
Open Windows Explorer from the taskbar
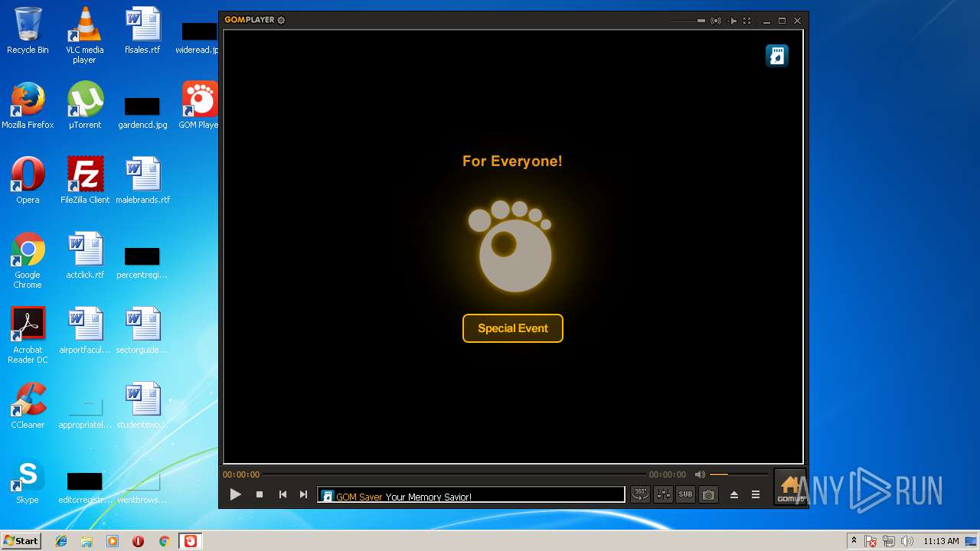pos(87,541)
